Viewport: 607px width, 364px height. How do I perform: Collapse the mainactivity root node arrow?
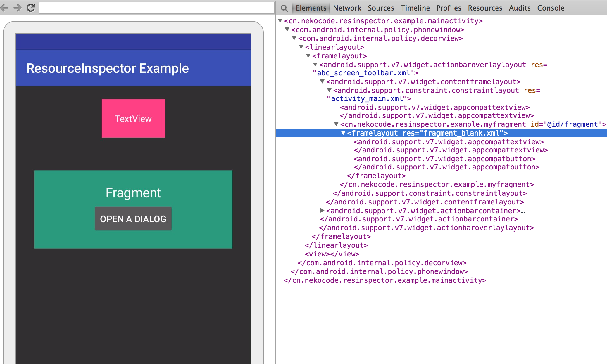[x=280, y=21]
